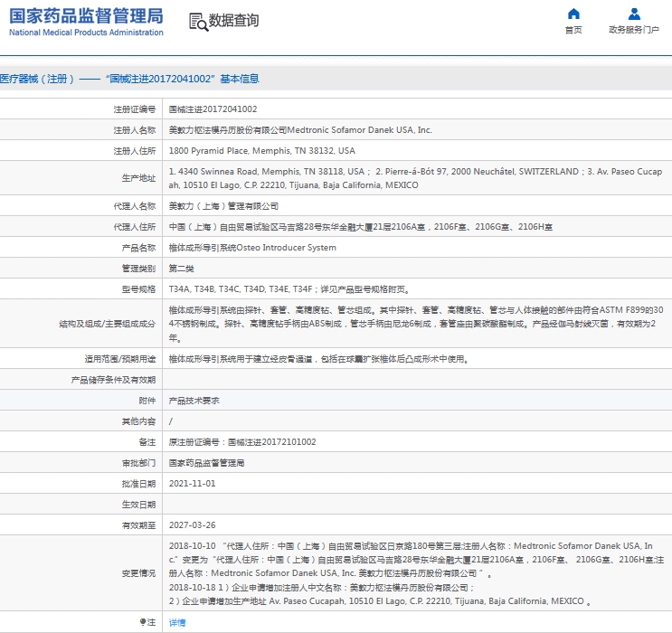
Task: Click the 产品名称 row label
Action: [138, 248]
